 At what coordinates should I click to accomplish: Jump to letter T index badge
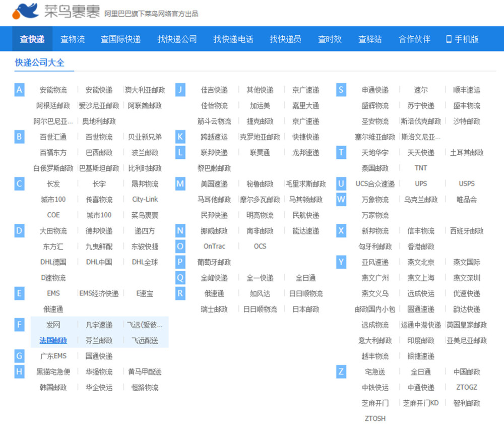(341, 152)
